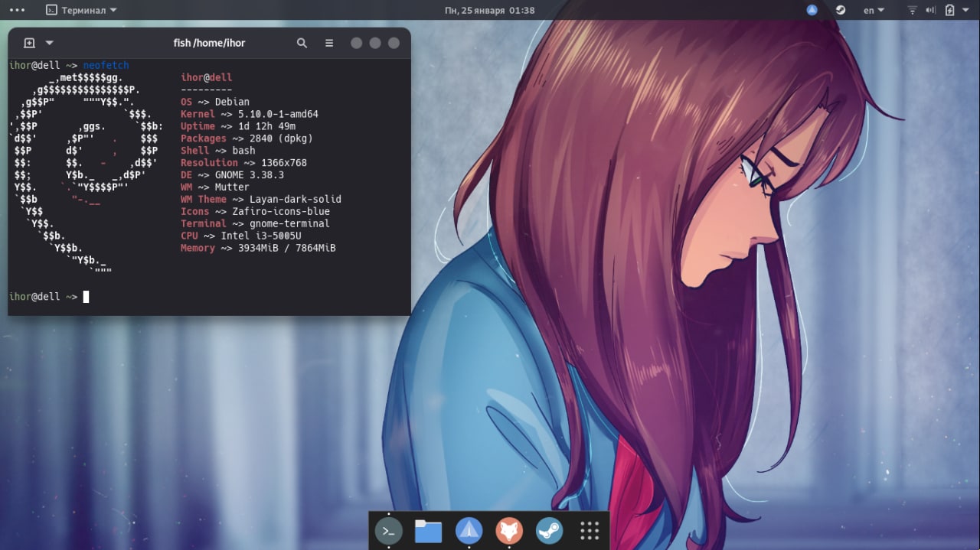980x550 pixels.
Task: Click the 'Memory ~> 3934MiB / 7864MiB' line
Action: pos(258,249)
